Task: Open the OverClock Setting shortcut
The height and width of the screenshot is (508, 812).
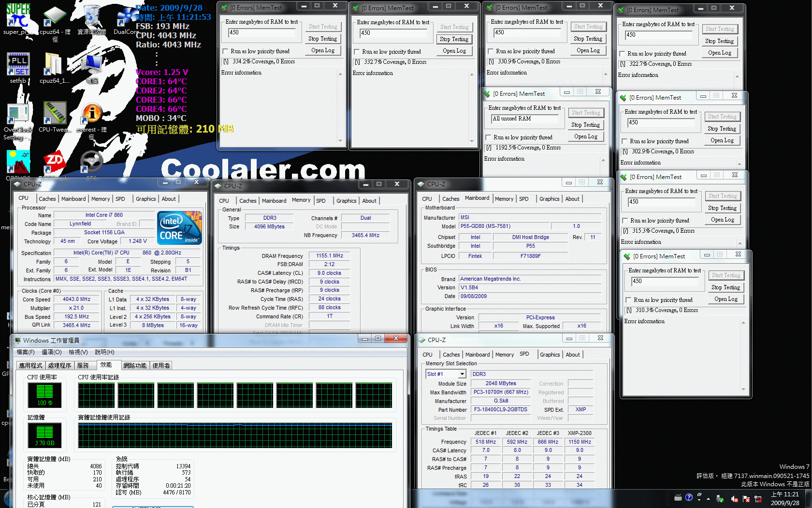Action: click(x=18, y=114)
